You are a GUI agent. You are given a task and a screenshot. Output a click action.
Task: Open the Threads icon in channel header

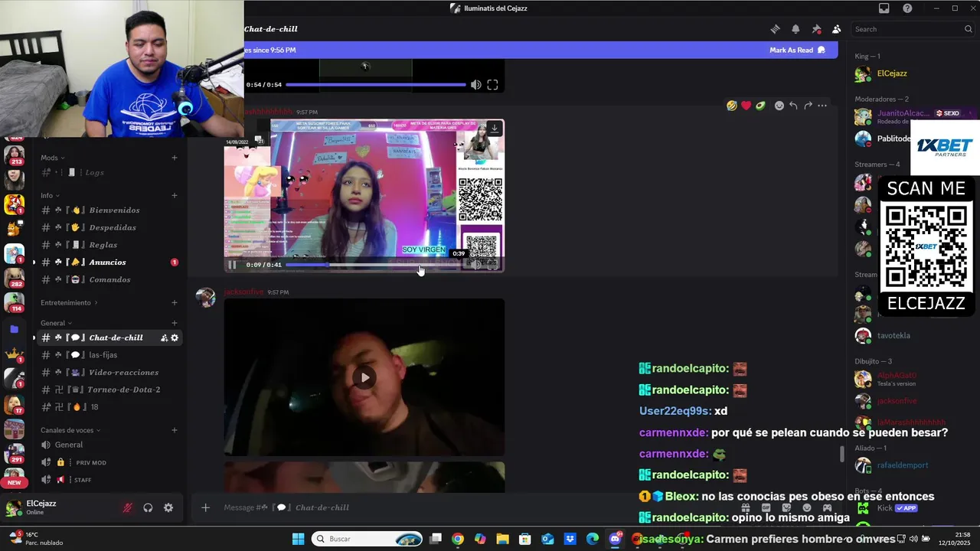click(775, 29)
